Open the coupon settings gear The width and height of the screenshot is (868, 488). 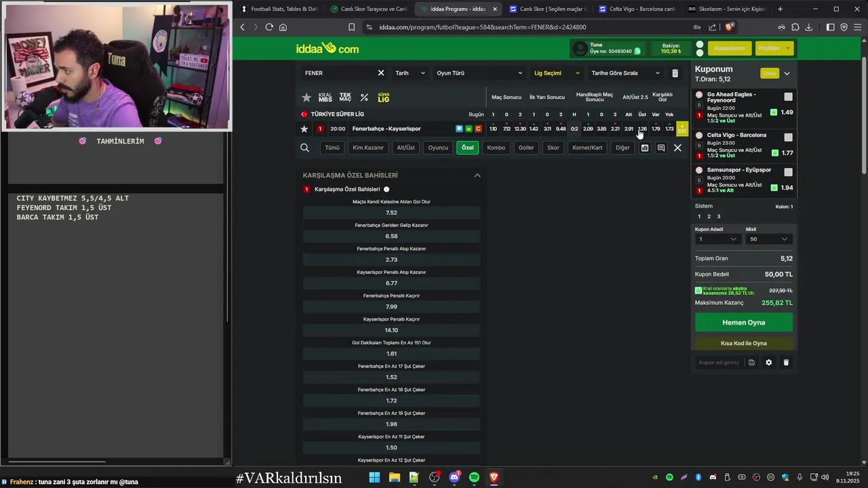coord(769,363)
